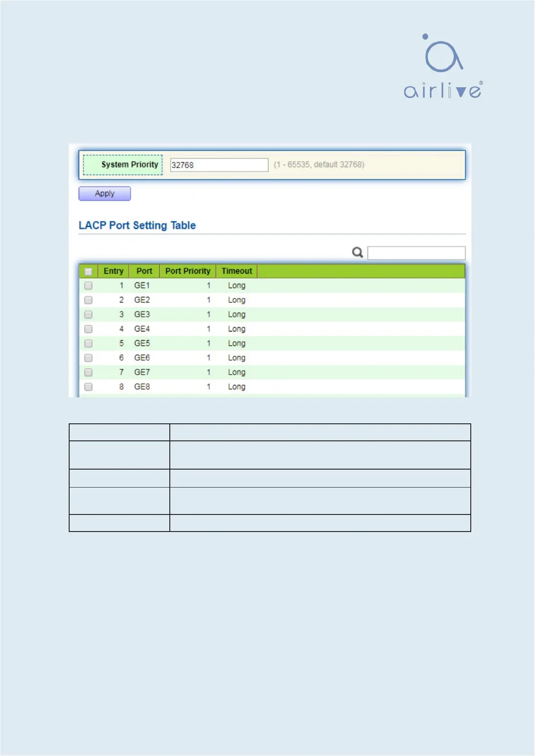535x756 pixels.
Task: Click the magnifier search icon
Action: tap(357, 253)
